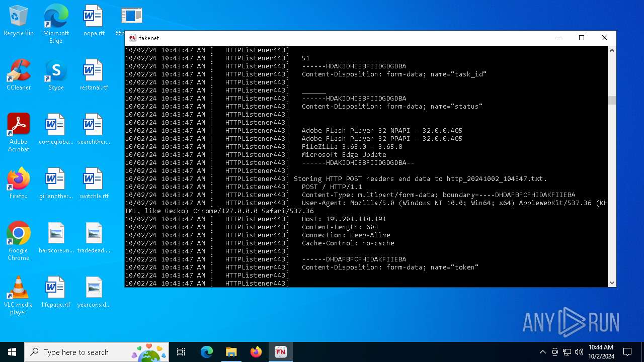Screen dimensions: 644x362
Task: Open Firefox from the taskbar
Action: coord(256,352)
